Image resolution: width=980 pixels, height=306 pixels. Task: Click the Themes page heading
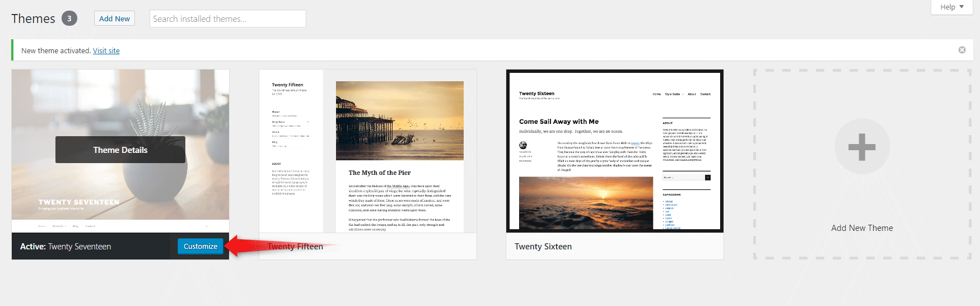pyautogui.click(x=33, y=18)
